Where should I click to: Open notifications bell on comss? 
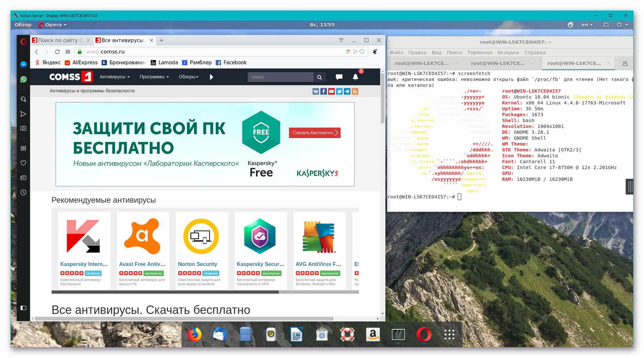[x=355, y=77]
